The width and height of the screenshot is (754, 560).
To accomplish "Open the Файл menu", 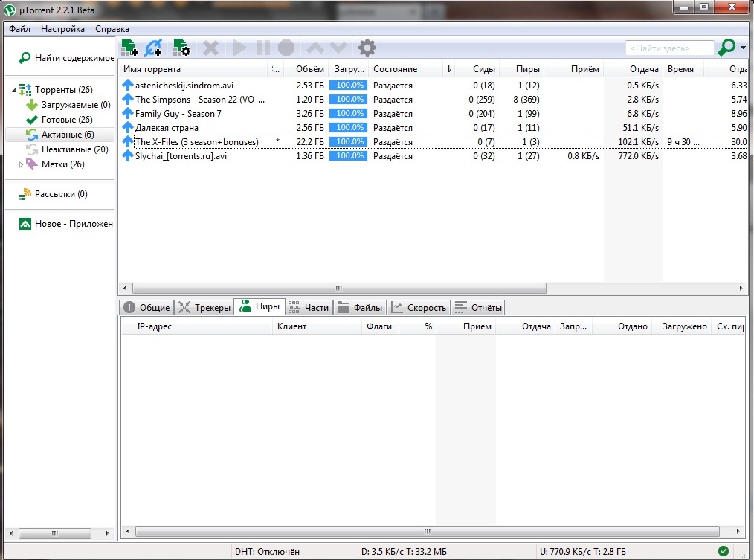I will 20,29.
